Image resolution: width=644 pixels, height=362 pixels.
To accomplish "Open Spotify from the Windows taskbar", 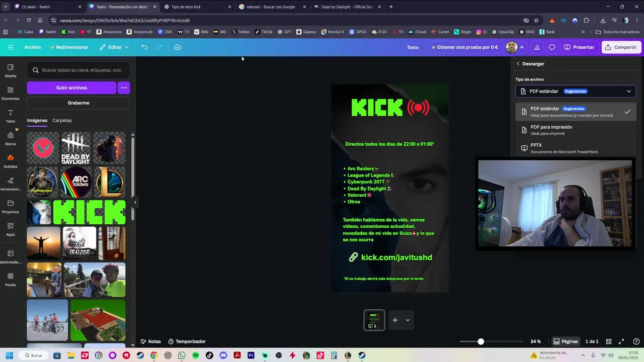I will pos(196,355).
